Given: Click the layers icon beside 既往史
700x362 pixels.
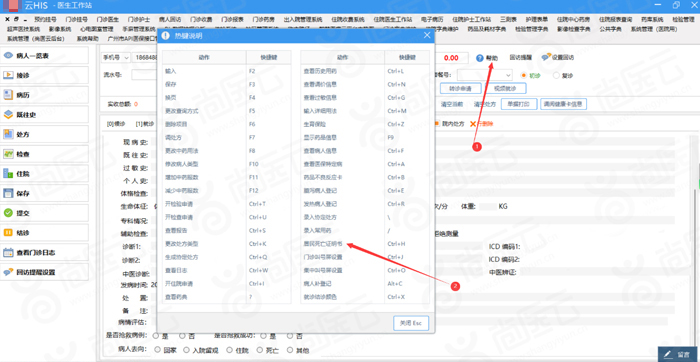Looking at the screenshot, I should [x=8, y=114].
